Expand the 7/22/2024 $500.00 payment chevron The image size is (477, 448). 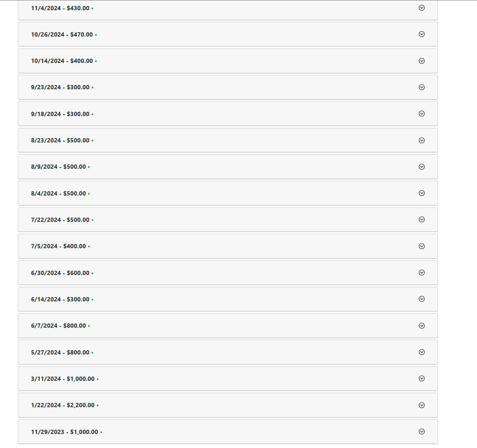click(x=422, y=219)
